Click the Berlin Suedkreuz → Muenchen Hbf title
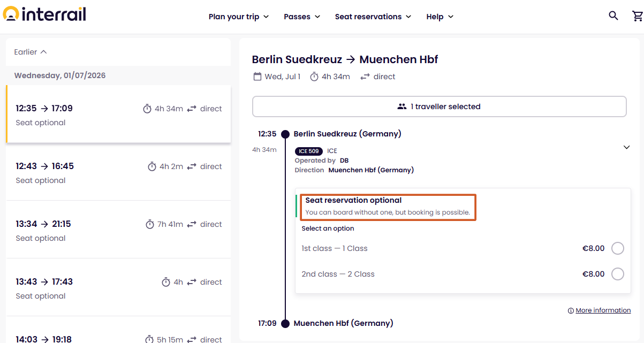 345,59
